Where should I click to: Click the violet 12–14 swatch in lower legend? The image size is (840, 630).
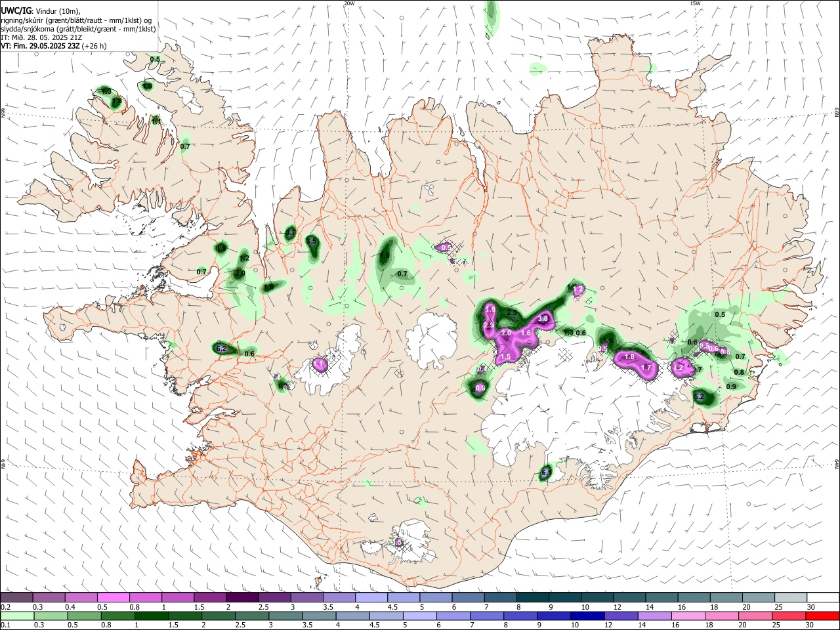621,616
